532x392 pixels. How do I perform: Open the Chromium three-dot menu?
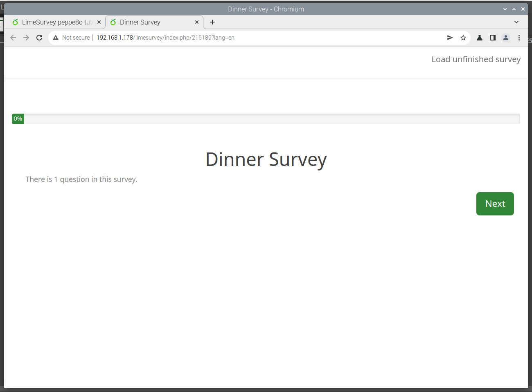point(519,37)
